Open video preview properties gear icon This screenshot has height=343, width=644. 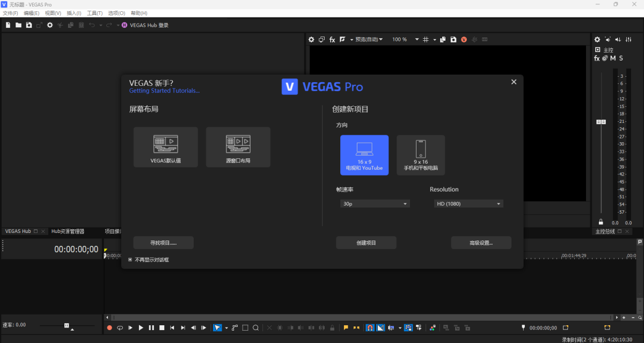click(311, 39)
